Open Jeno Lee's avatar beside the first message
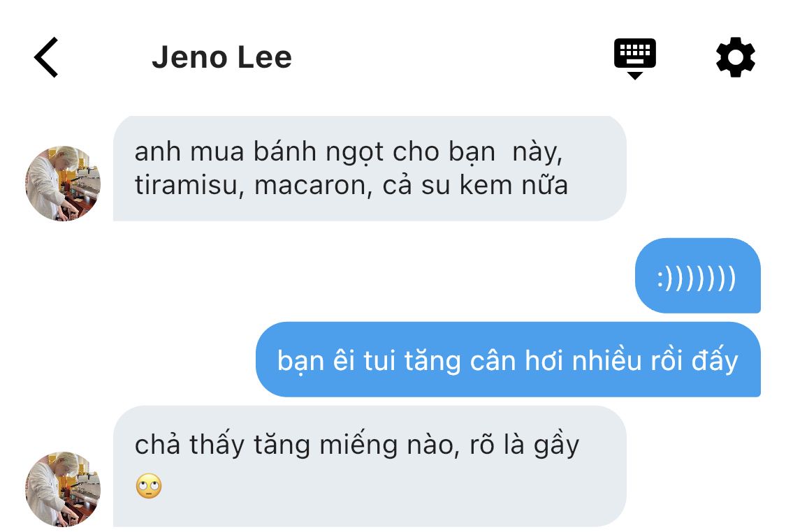Screen dimensions: 786x532 (63, 183)
